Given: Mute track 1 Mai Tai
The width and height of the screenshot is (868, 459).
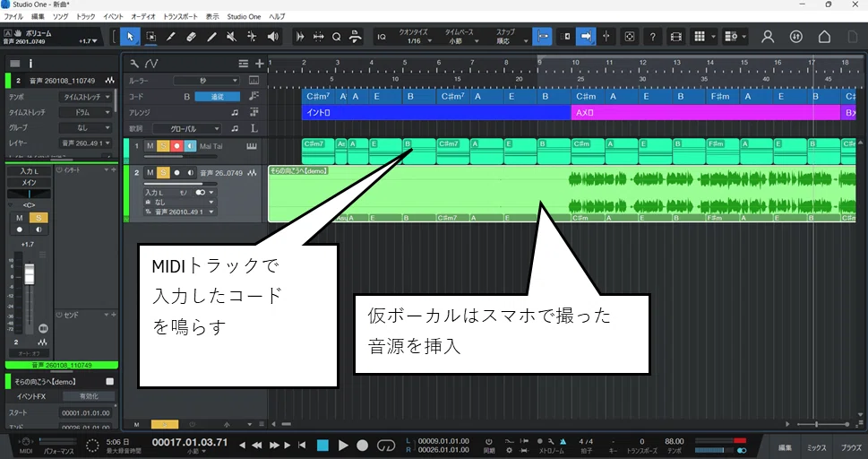Looking at the screenshot, I should tap(150, 146).
